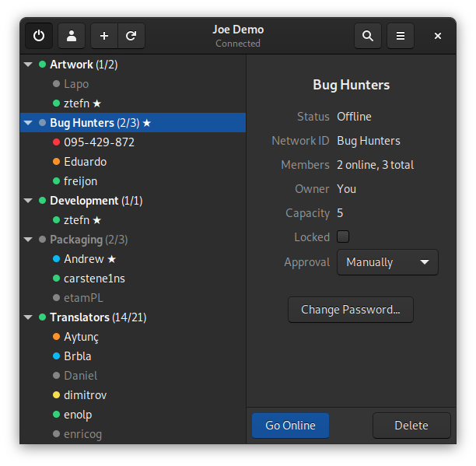This screenshot has width=476, height=466.
Task: Open the user profile icon button
Action: pyautogui.click(x=72, y=36)
